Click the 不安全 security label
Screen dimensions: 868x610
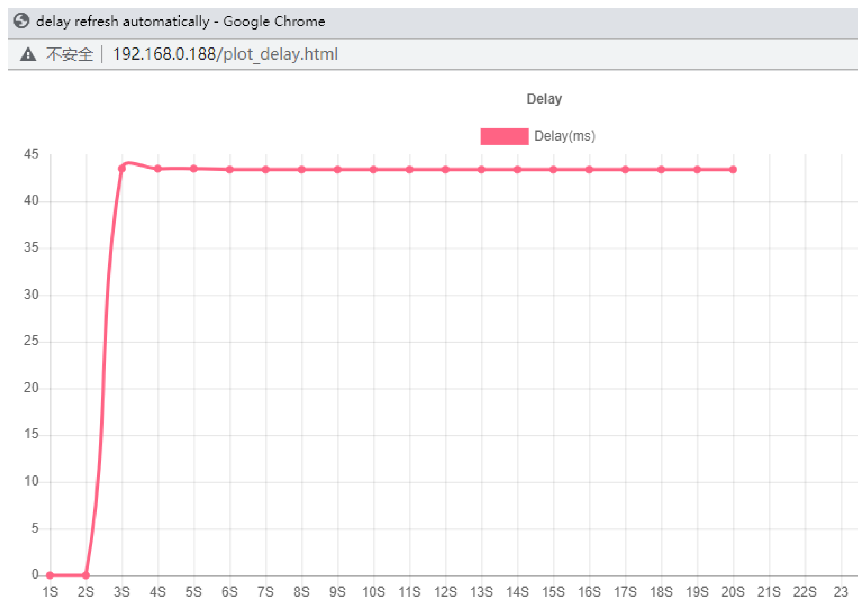[x=69, y=54]
